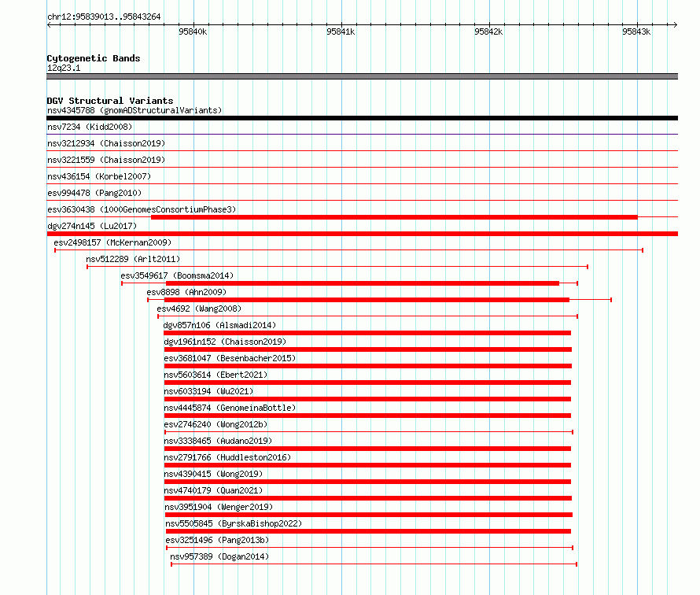Click the 95842k ruler tick label

(488, 31)
